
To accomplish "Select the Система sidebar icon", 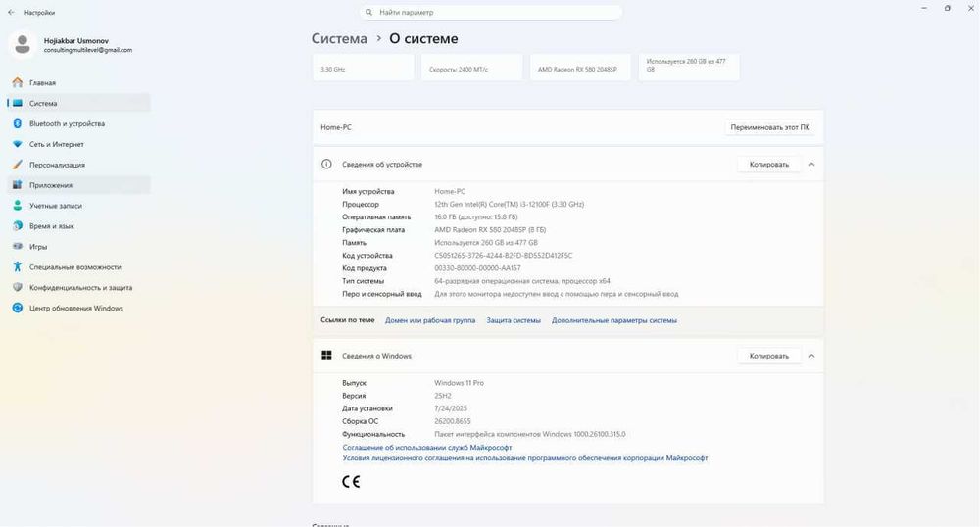I will [18, 103].
